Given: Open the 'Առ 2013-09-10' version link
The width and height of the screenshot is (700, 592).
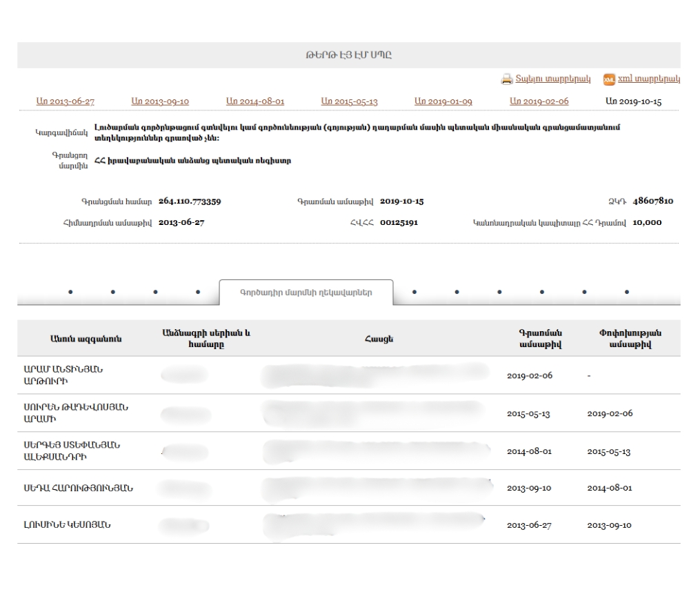Looking at the screenshot, I should 160,101.
